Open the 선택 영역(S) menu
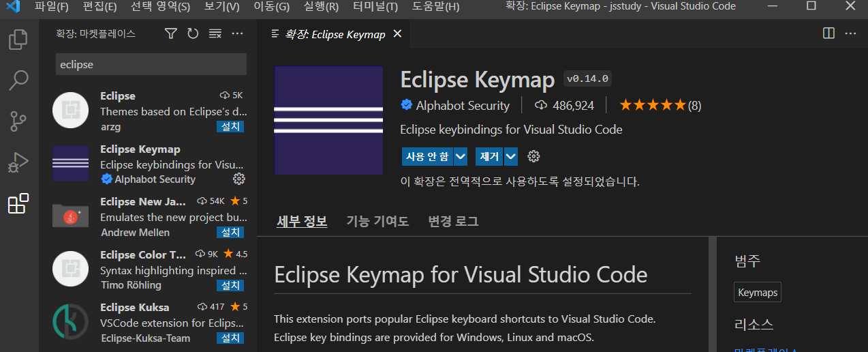868x352 pixels. pyautogui.click(x=160, y=7)
